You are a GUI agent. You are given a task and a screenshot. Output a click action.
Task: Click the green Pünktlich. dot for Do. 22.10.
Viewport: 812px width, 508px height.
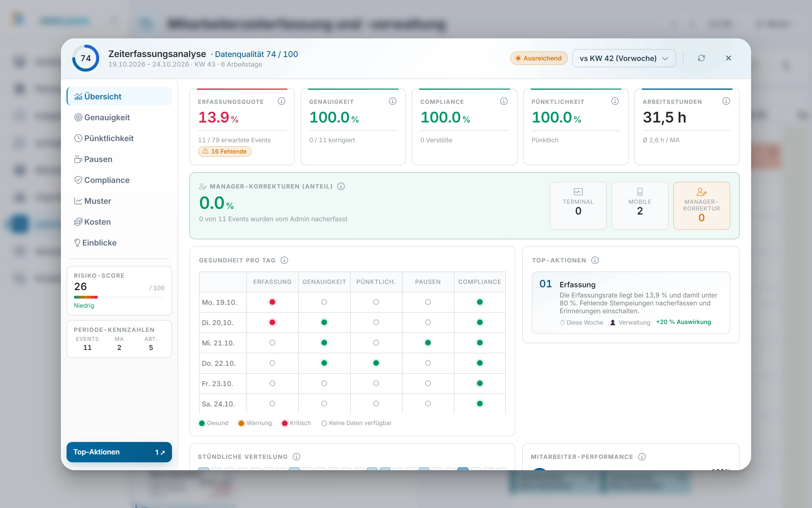coord(376,363)
